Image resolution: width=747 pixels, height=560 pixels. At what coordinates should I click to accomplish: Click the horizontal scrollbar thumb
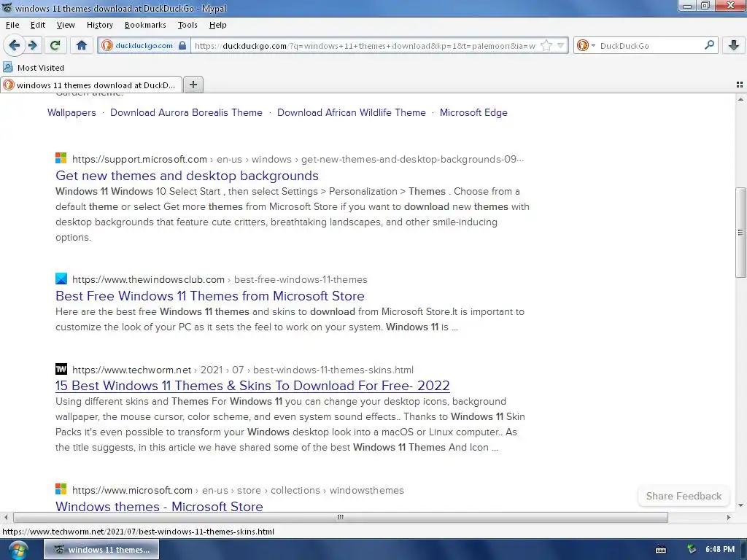click(341, 517)
